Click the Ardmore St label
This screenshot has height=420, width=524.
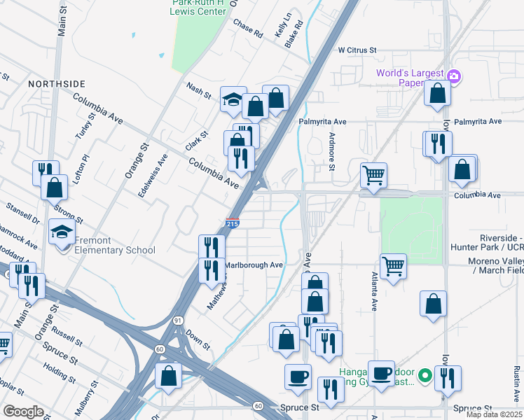[331, 152]
